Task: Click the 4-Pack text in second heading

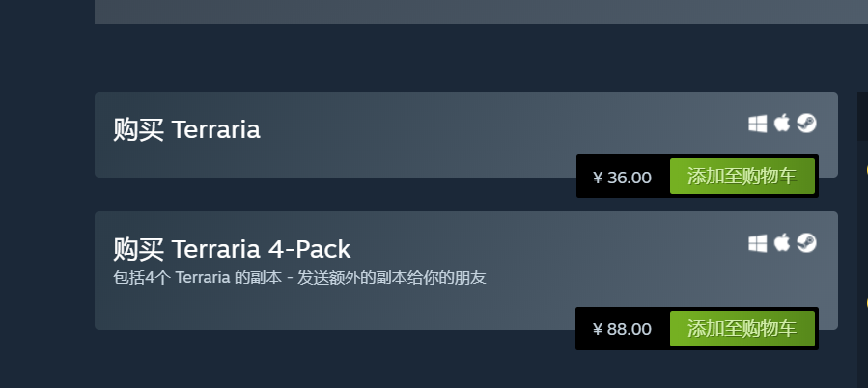Action: (309, 249)
